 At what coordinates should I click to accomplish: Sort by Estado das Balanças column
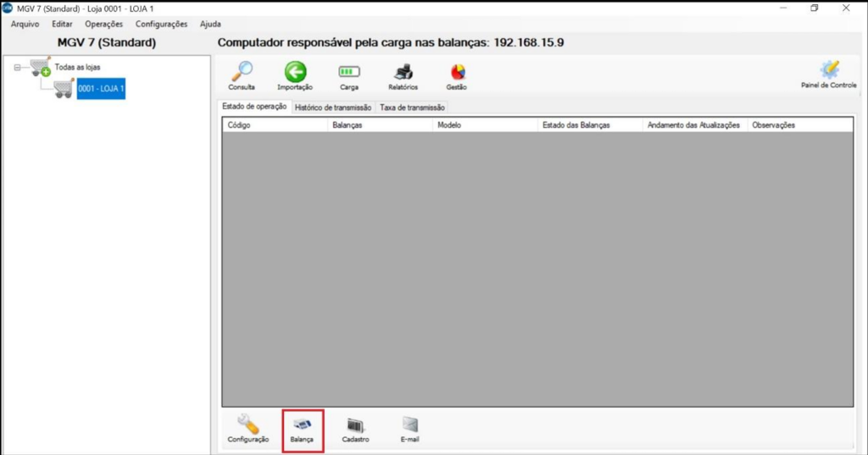tap(590, 125)
